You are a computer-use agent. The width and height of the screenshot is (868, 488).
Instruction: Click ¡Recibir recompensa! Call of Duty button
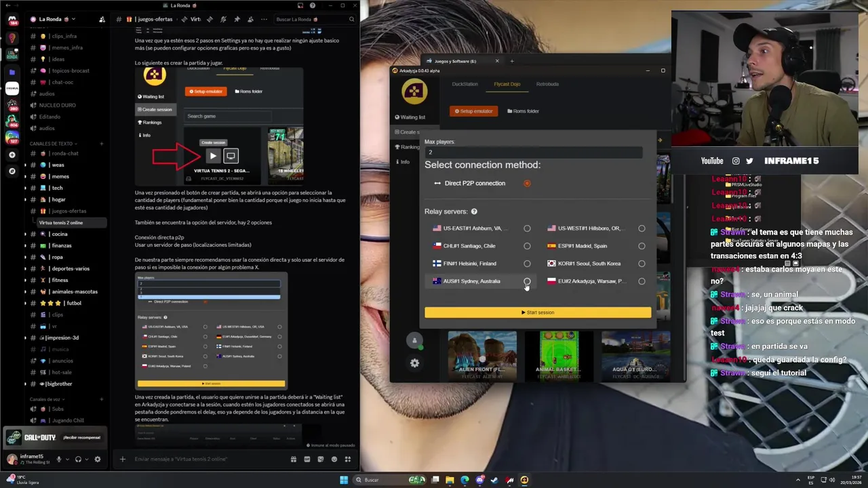pos(81,437)
